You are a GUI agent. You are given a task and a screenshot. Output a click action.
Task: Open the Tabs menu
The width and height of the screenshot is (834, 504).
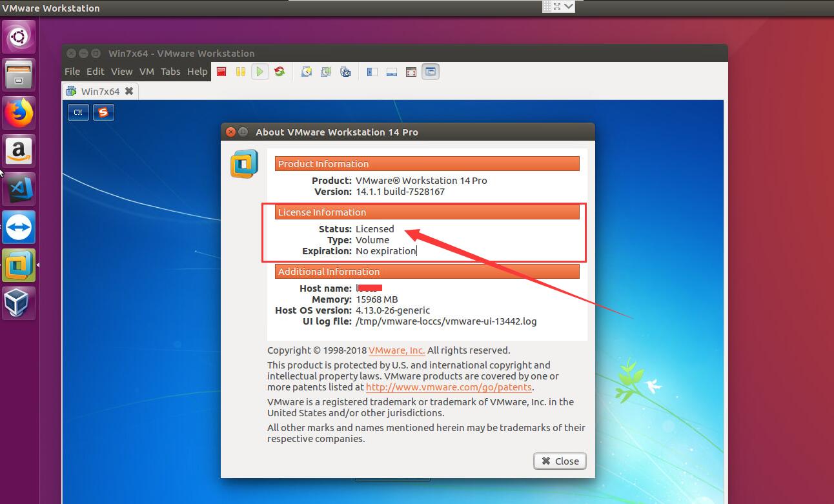coord(170,72)
